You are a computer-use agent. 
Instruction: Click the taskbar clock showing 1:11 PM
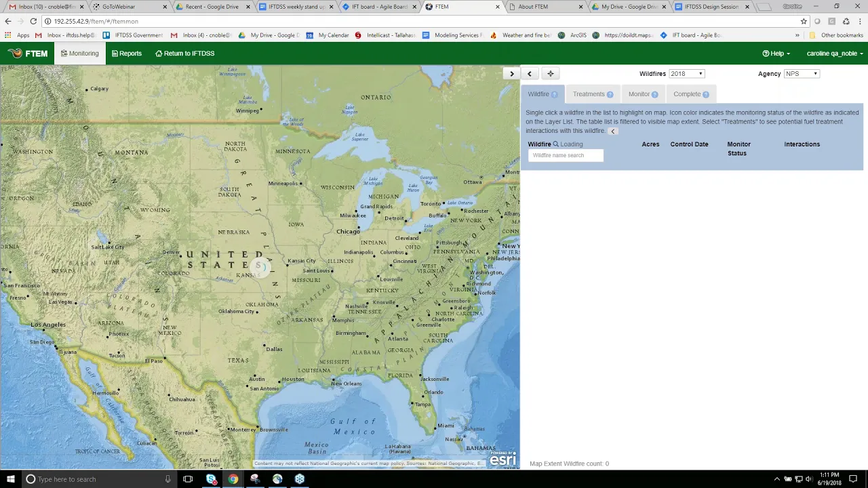[x=829, y=479]
